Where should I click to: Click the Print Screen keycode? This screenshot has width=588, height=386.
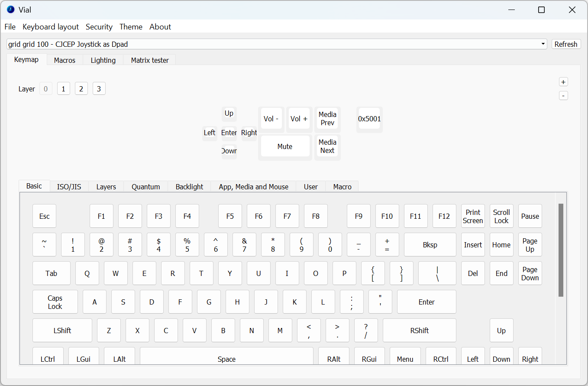(x=473, y=216)
